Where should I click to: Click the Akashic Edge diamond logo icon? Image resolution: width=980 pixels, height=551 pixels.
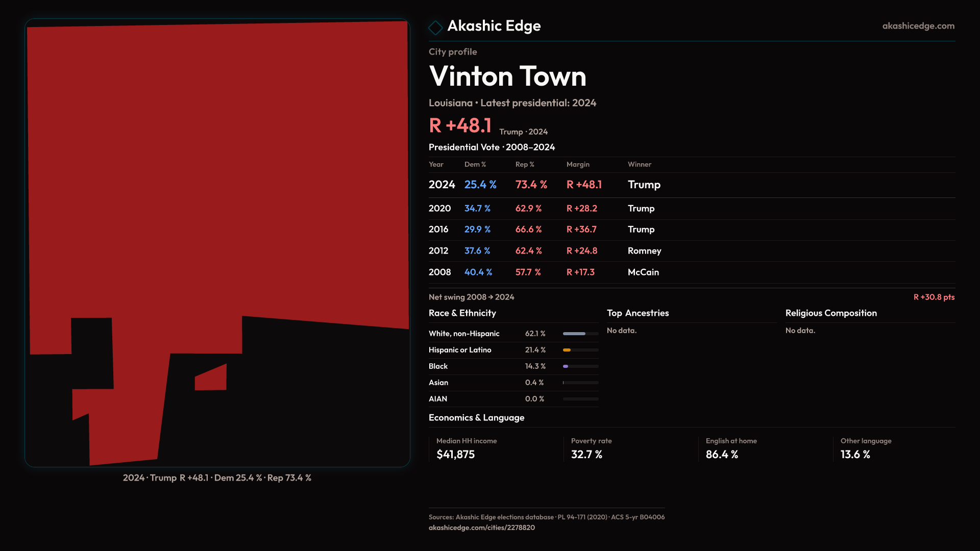[435, 28]
